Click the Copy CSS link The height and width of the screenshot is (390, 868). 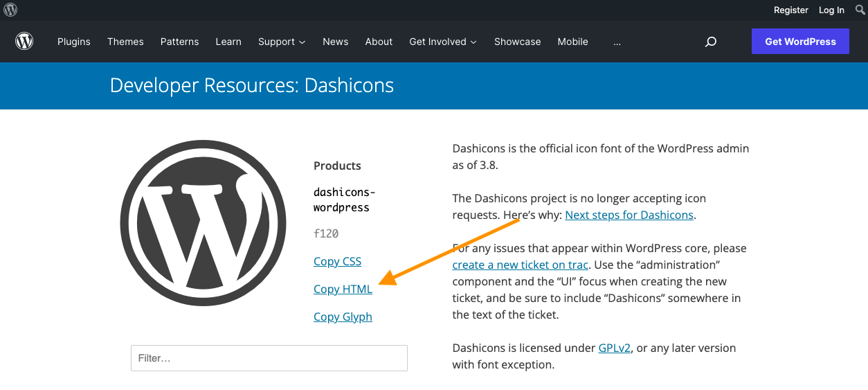pos(337,261)
